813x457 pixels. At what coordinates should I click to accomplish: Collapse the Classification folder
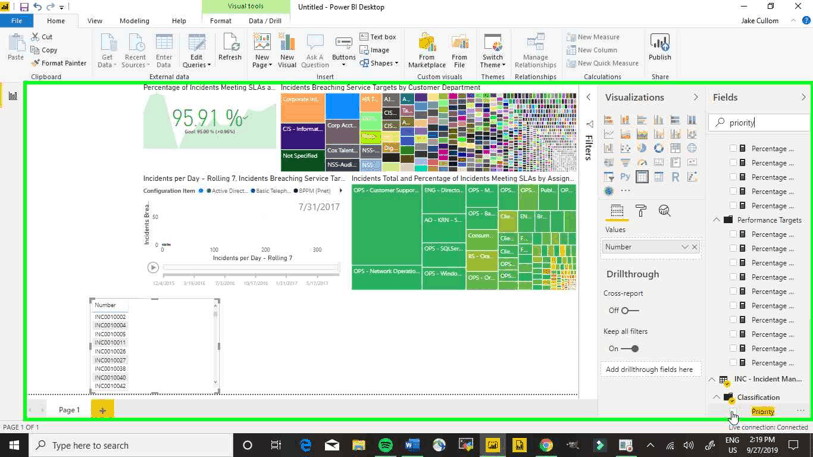point(717,397)
